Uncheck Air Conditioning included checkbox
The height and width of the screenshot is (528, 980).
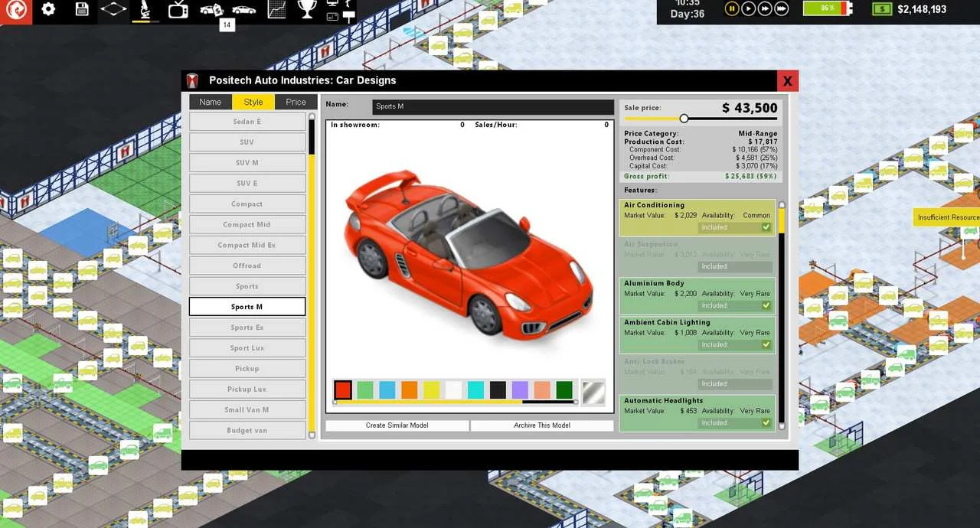pyautogui.click(x=766, y=227)
